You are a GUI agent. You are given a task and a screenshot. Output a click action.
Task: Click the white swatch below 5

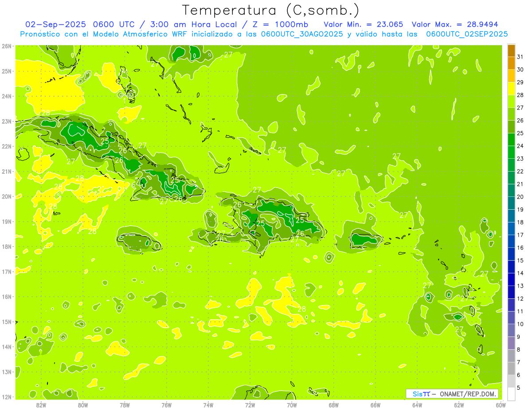point(511,394)
